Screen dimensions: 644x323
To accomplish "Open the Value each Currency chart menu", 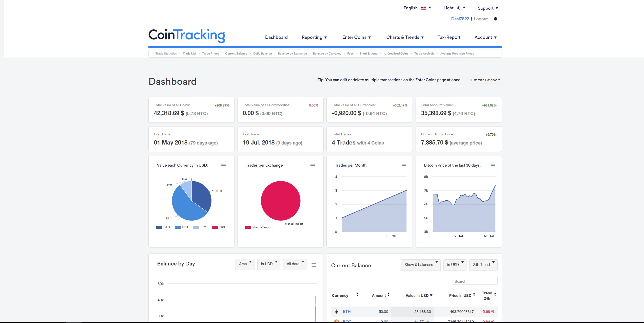I will tap(223, 166).
